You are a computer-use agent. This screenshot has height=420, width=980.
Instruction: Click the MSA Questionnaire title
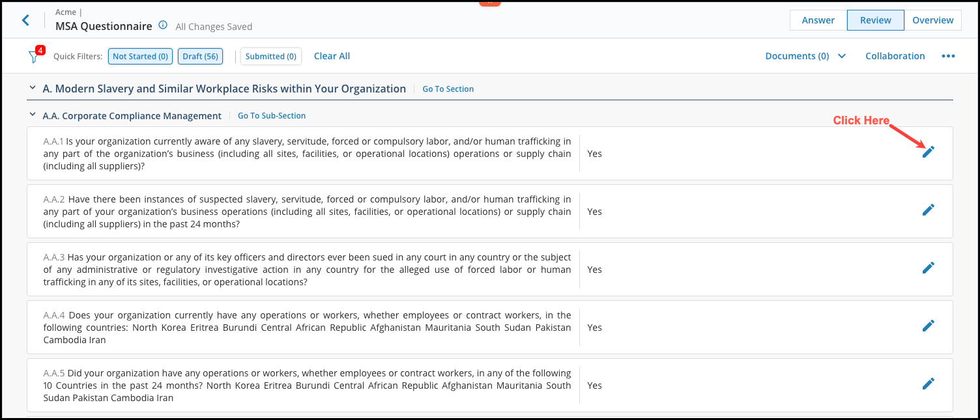[104, 26]
